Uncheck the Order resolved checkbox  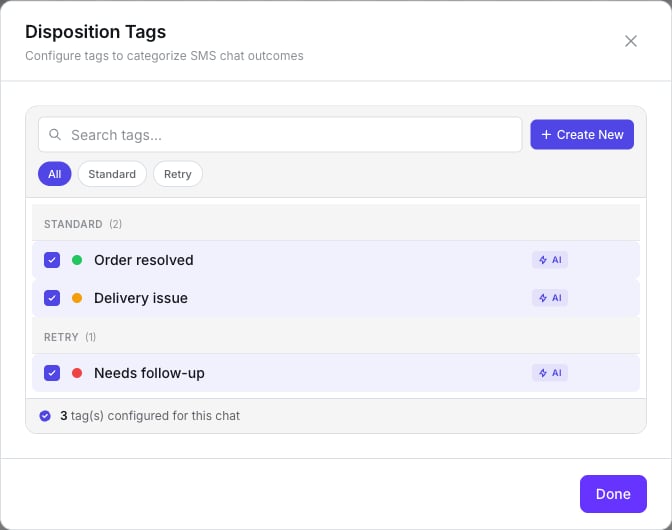(x=52, y=260)
